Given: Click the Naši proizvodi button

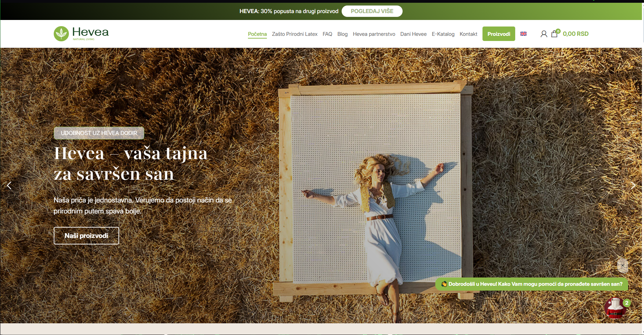Looking at the screenshot, I should tap(86, 235).
